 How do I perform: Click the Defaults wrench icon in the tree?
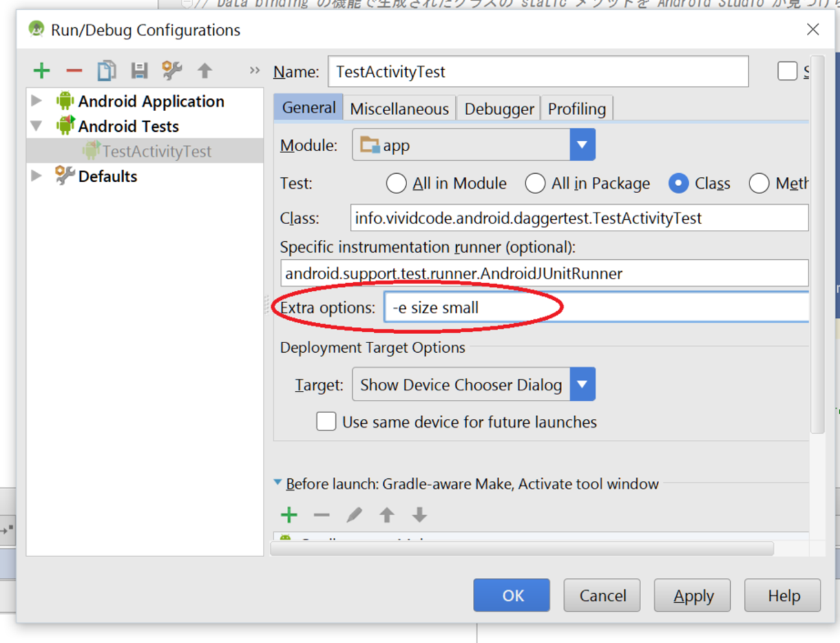point(65,176)
